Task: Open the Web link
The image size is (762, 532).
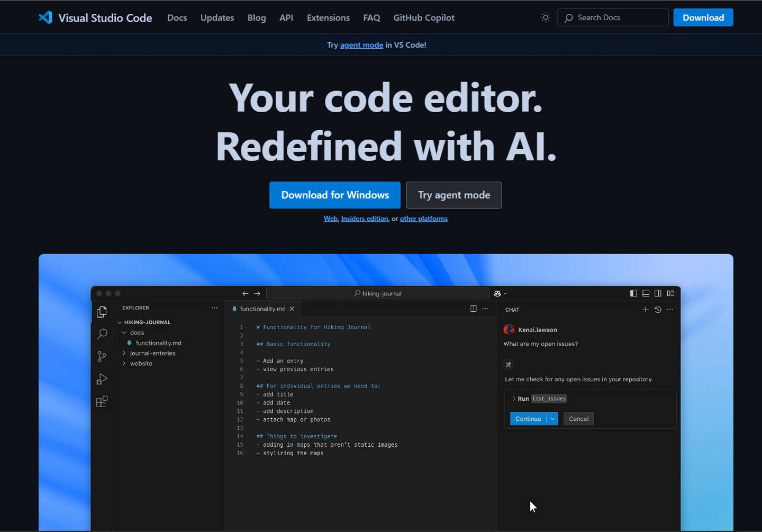Action: pos(331,219)
